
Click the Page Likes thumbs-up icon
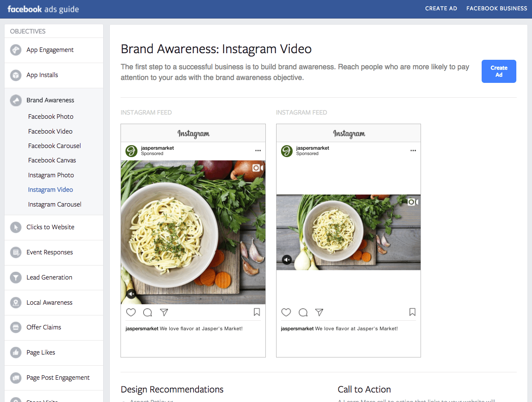16,353
